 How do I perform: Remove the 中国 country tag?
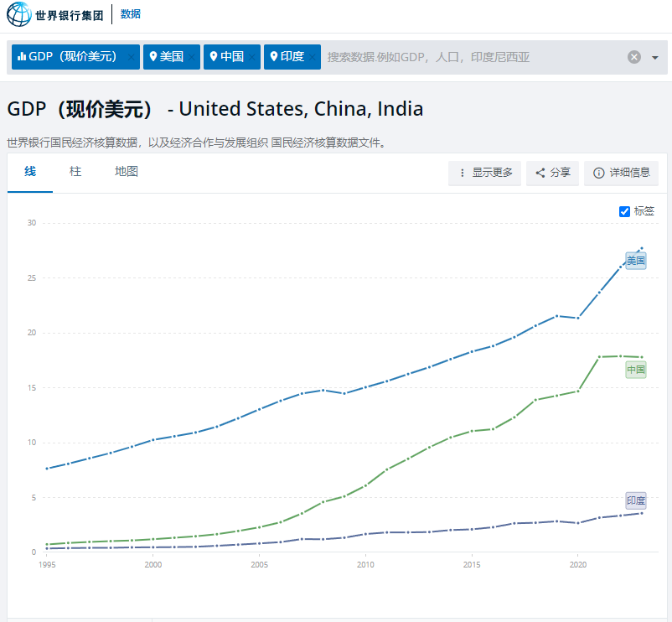click(x=252, y=57)
